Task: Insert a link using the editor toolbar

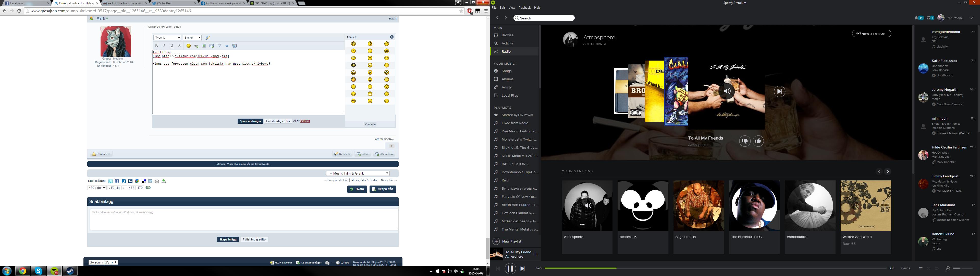Action: pos(196,46)
